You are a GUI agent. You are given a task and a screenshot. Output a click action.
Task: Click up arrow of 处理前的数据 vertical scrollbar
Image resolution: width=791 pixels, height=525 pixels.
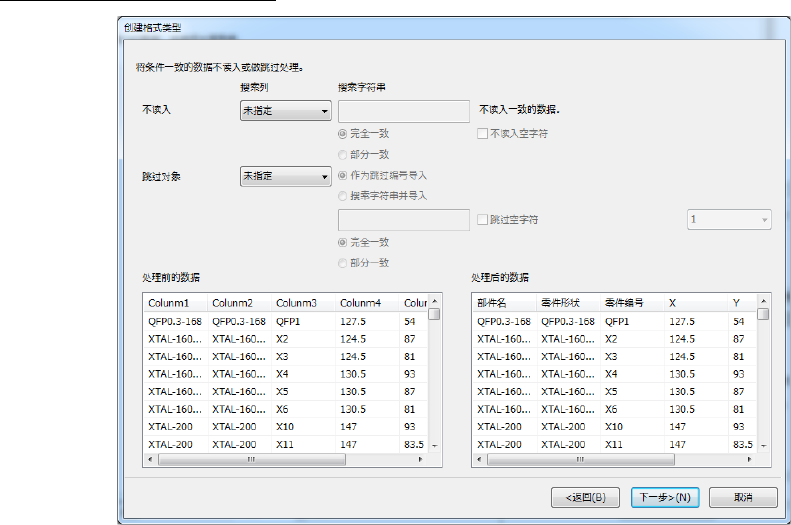(x=434, y=301)
